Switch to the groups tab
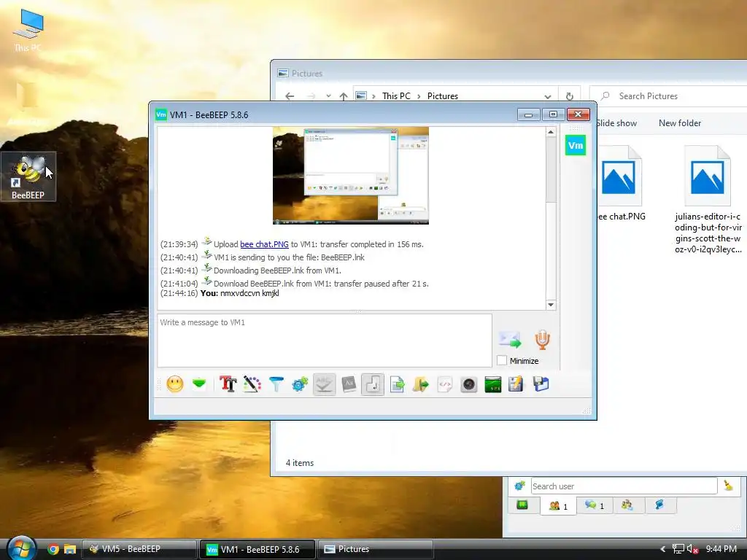Viewport: 747px width, 560px height. pos(627,505)
